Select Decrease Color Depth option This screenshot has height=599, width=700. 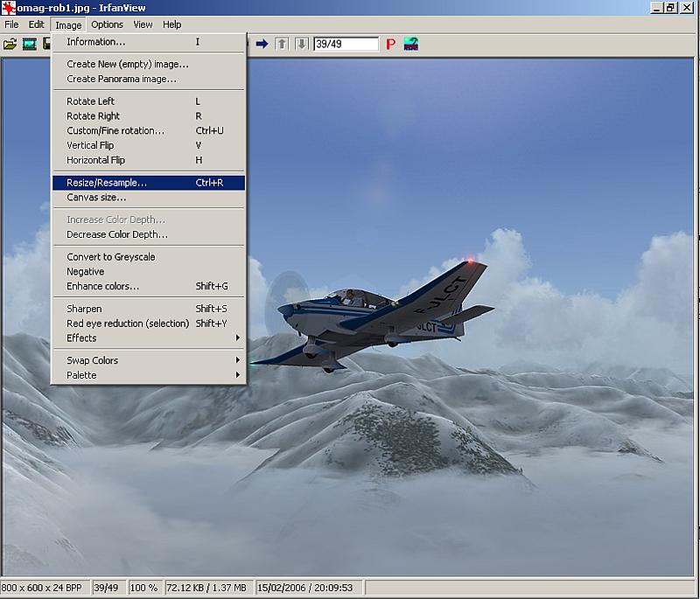(x=116, y=234)
